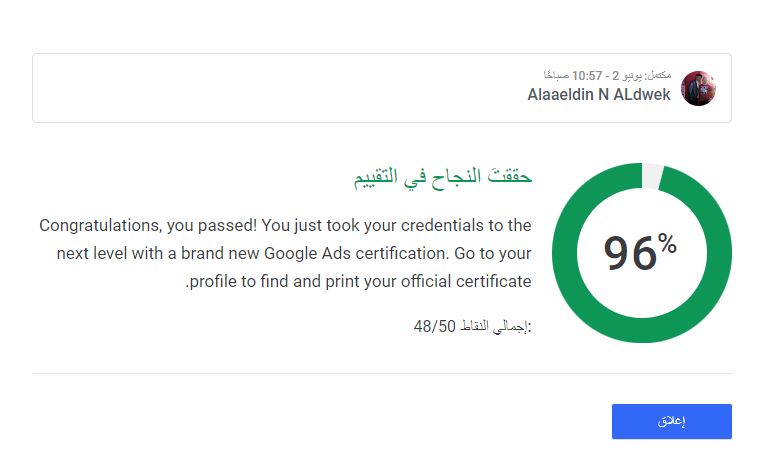Image resolution: width=775 pixels, height=472 pixels.
Task: Click the percent symbol beside 96
Action: pos(667,244)
